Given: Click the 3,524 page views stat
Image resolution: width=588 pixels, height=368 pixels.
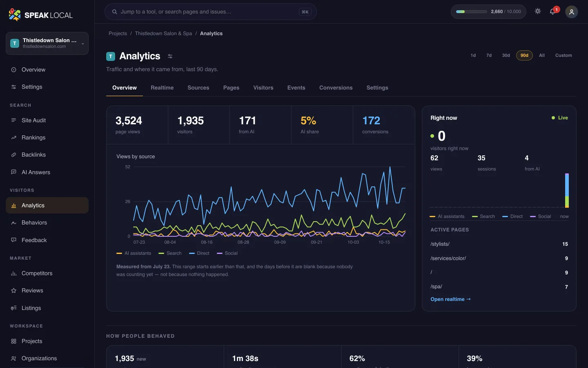Looking at the screenshot, I should (x=137, y=125).
